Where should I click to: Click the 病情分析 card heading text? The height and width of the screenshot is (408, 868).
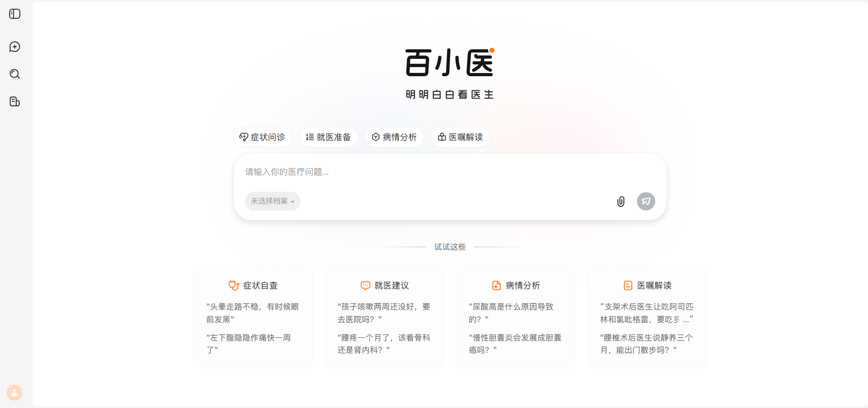(523, 285)
